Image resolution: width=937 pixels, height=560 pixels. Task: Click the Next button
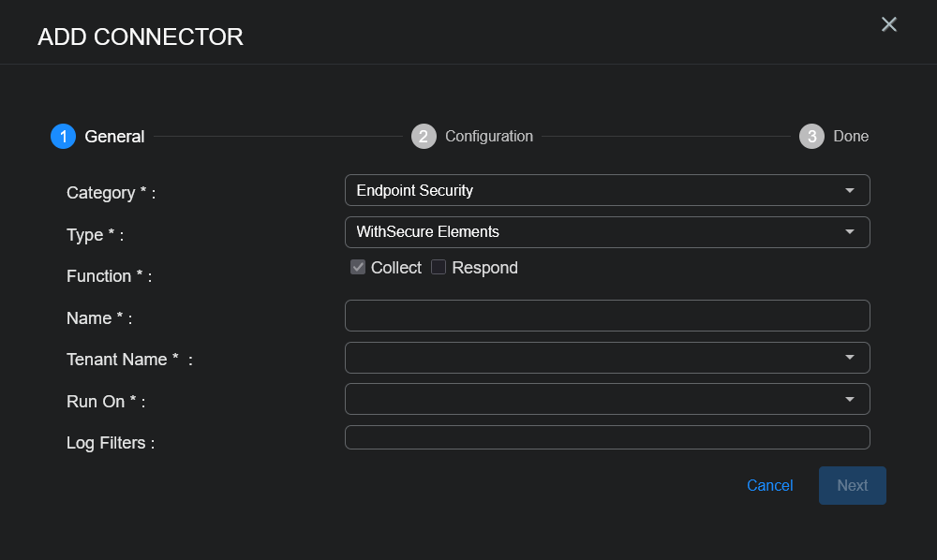(852, 485)
